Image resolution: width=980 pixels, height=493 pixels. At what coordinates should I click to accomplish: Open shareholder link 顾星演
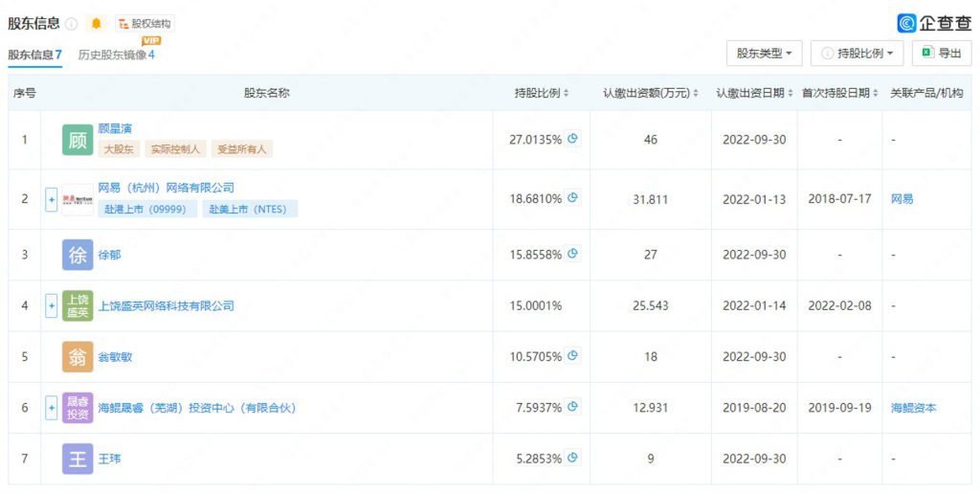click(x=115, y=128)
